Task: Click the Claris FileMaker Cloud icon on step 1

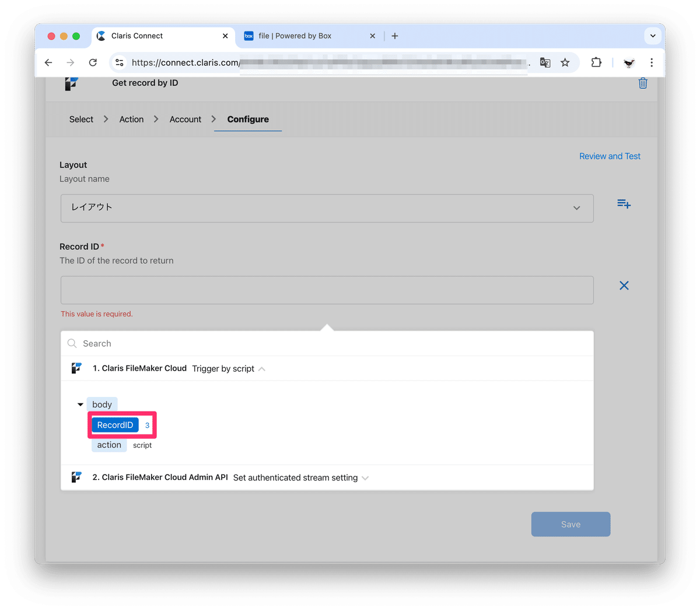Action: coord(76,368)
